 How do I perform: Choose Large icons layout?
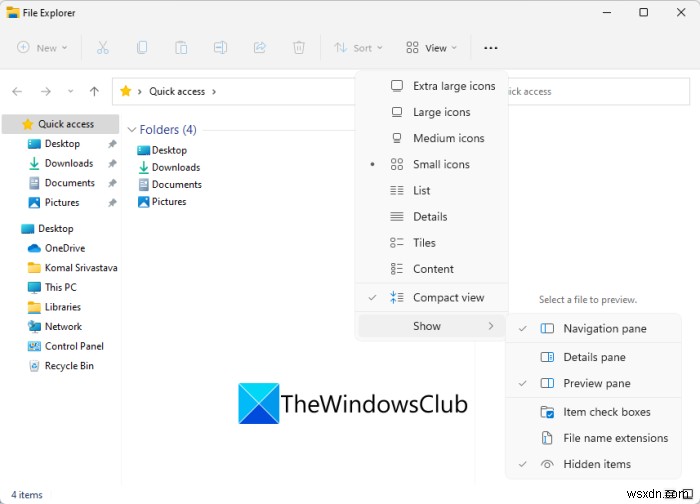(x=432, y=112)
